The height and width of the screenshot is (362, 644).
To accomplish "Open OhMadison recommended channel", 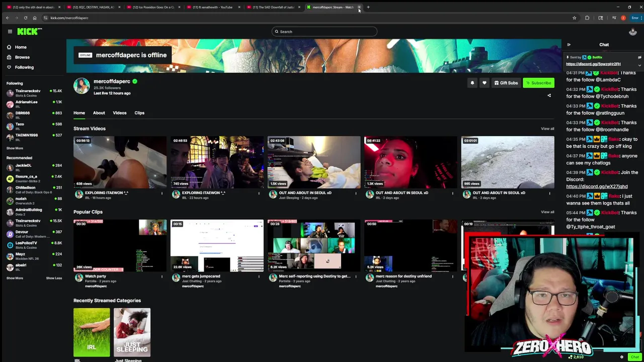I will [34, 189].
